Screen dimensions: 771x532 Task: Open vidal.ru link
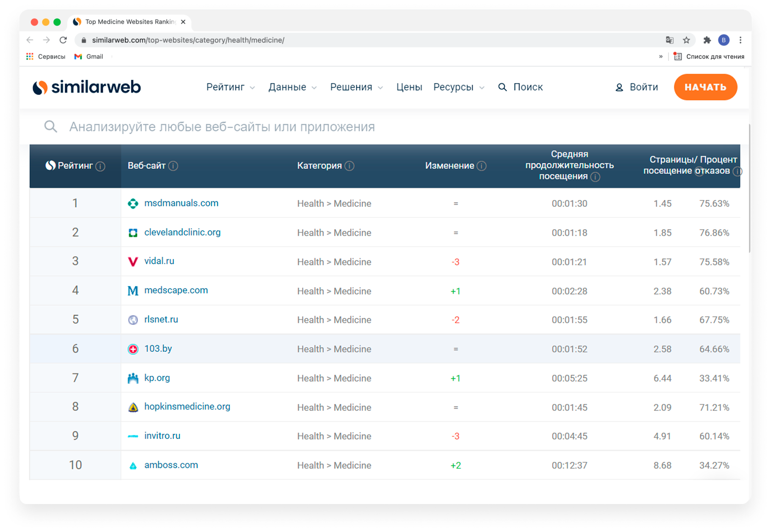[x=159, y=261]
